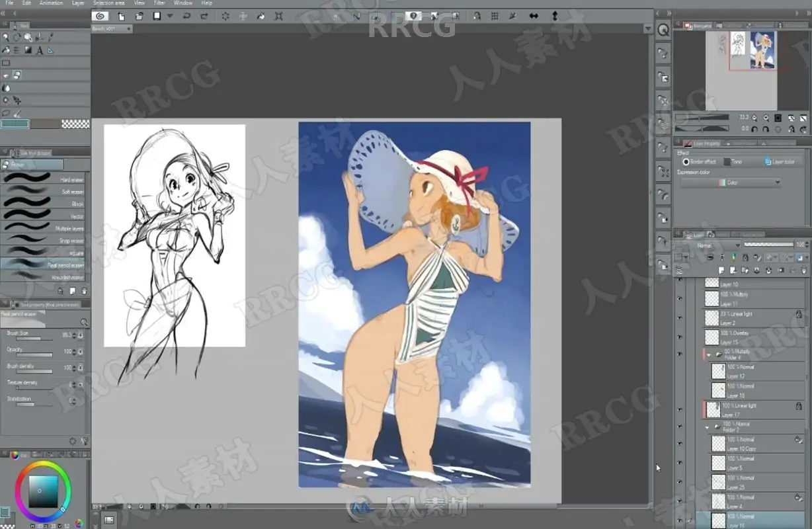Collapse Folder 4 in layer list
812x529 pixels.
710,354
